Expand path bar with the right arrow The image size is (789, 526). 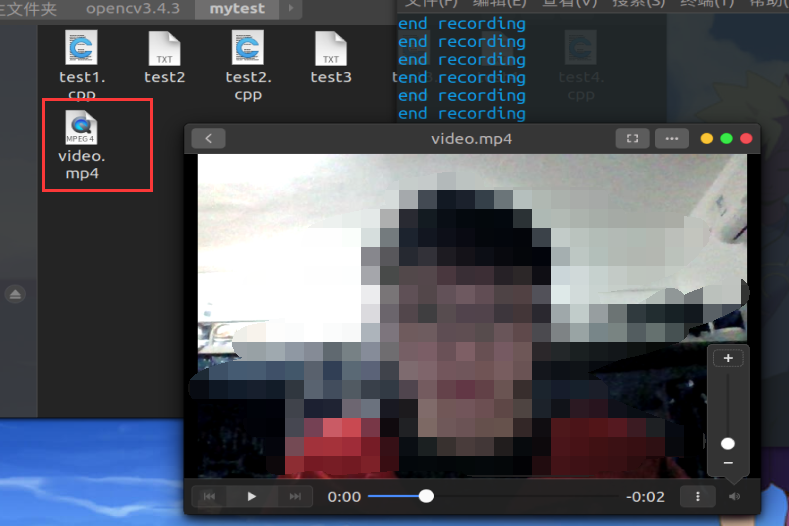[291, 9]
